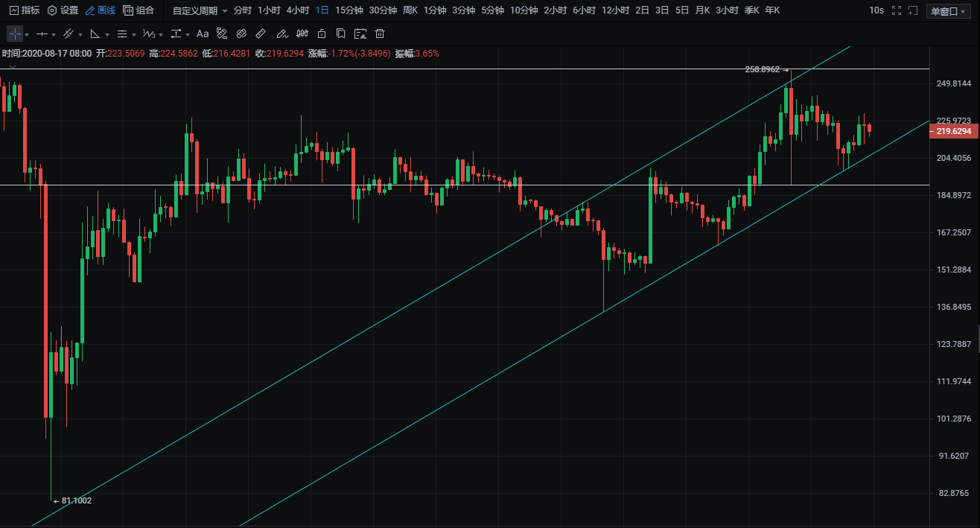980x528 pixels.
Task: Enter fullscreen chart mode
Action: (x=896, y=11)
